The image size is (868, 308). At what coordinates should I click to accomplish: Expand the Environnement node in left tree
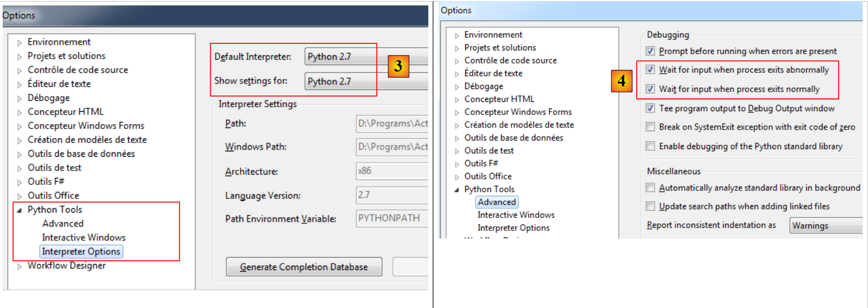(20, 42)
